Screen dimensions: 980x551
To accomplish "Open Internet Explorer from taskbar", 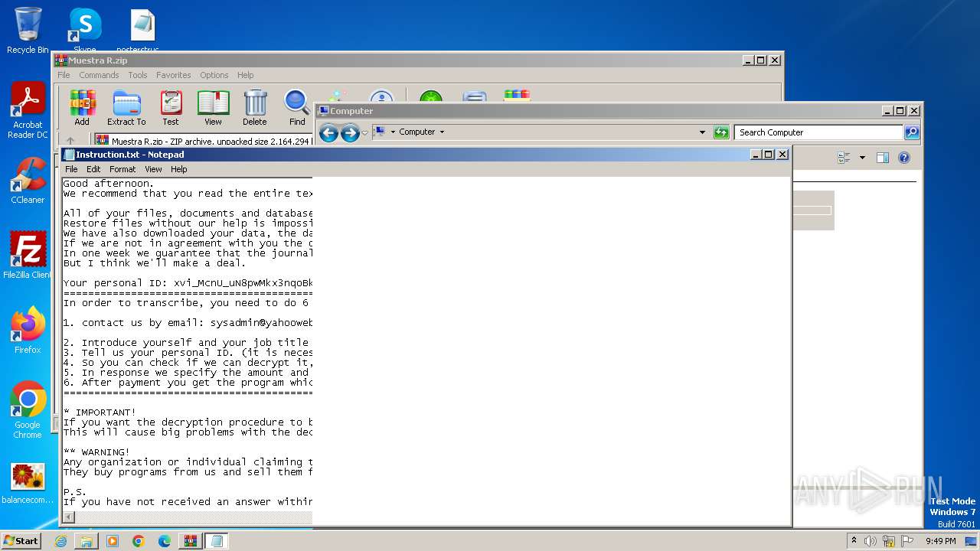I will (x=60, y=541).
